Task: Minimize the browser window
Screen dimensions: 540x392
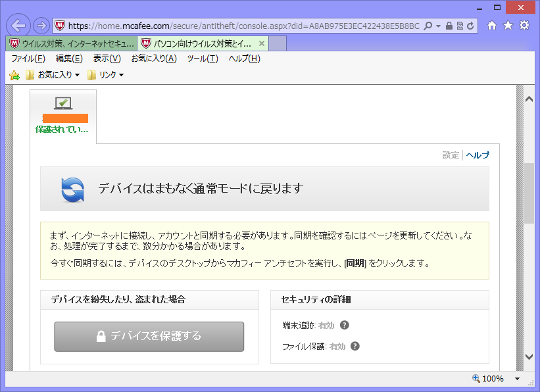Action: click(479, 8)
